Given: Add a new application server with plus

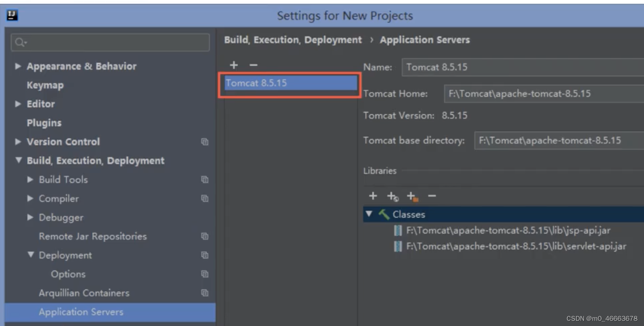Looking at the screenshot, I should coord(234,64).
